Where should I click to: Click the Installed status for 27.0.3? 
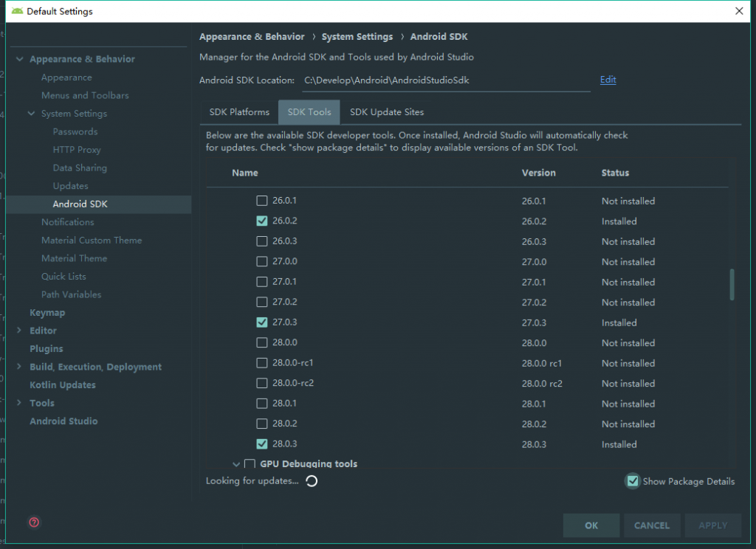(619, 322)
